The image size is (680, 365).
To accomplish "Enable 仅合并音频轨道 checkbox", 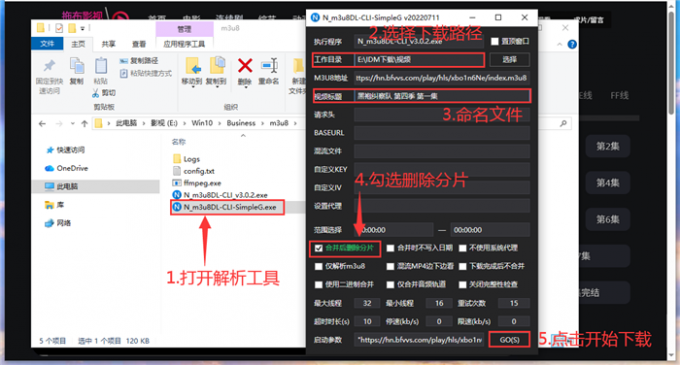I will point(390,285).
